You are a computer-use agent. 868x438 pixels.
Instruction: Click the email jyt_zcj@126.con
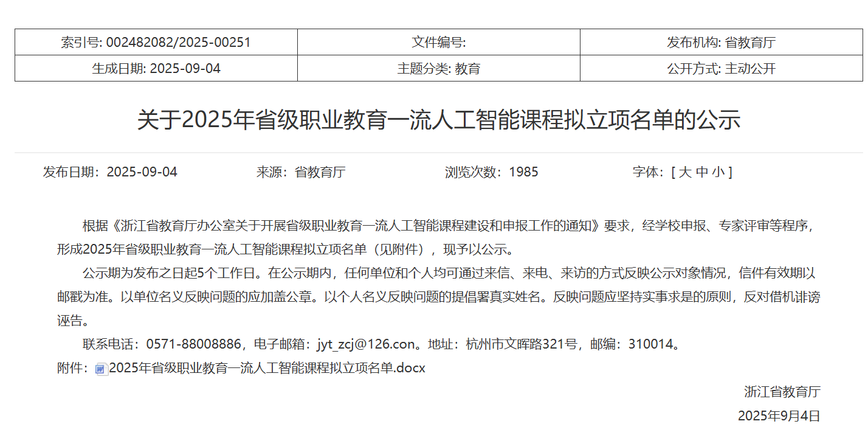pyautogui.click(x=366, y=344)
